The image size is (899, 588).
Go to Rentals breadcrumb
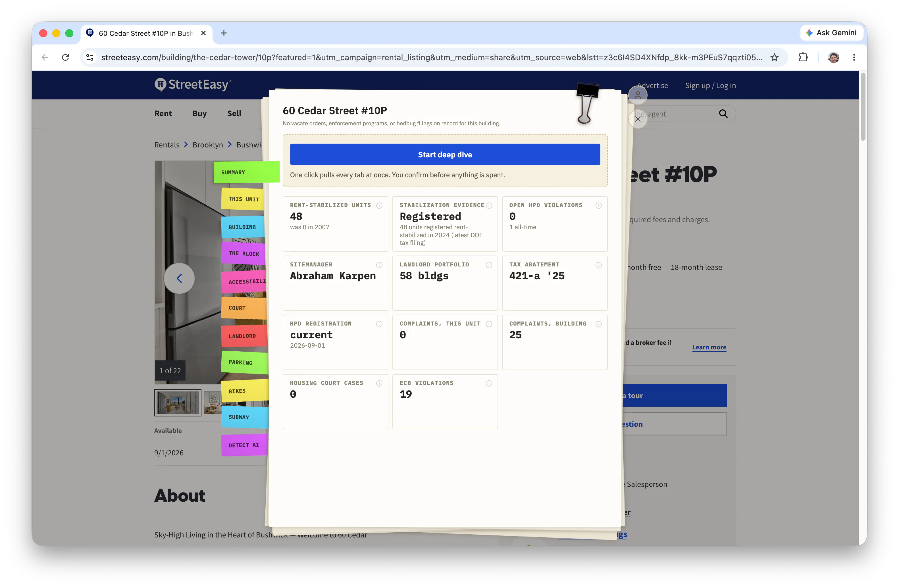click(167, 145)
